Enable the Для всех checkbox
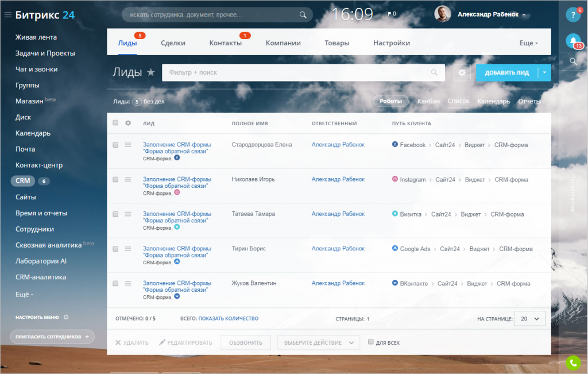 pyautogui.click(x=371, y=342)
